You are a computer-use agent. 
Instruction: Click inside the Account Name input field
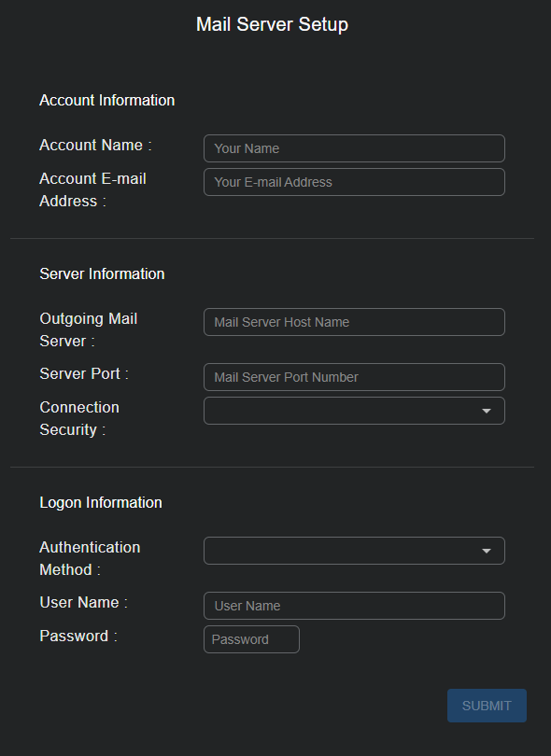353,148
